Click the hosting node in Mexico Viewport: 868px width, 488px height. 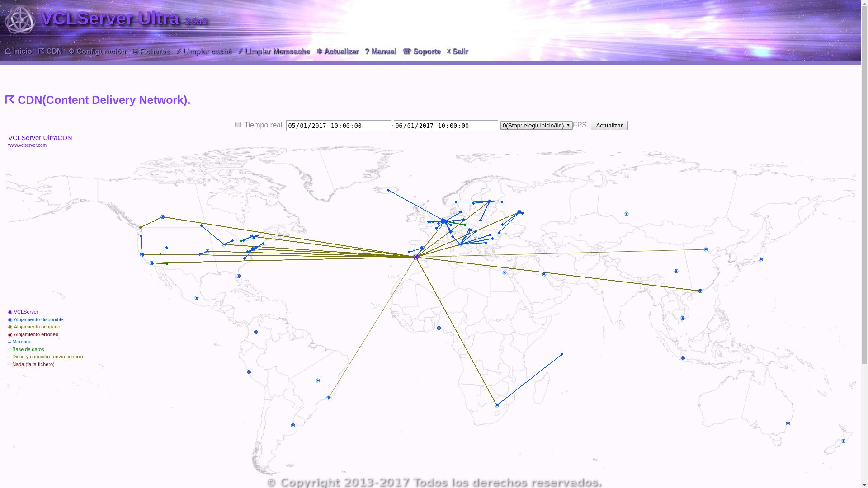point(197,298)
